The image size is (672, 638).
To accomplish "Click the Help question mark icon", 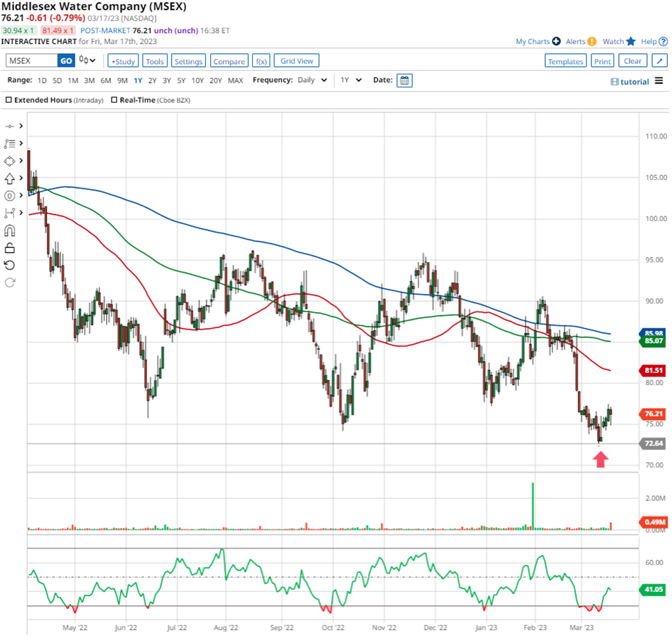I will [x=663, y=41].
